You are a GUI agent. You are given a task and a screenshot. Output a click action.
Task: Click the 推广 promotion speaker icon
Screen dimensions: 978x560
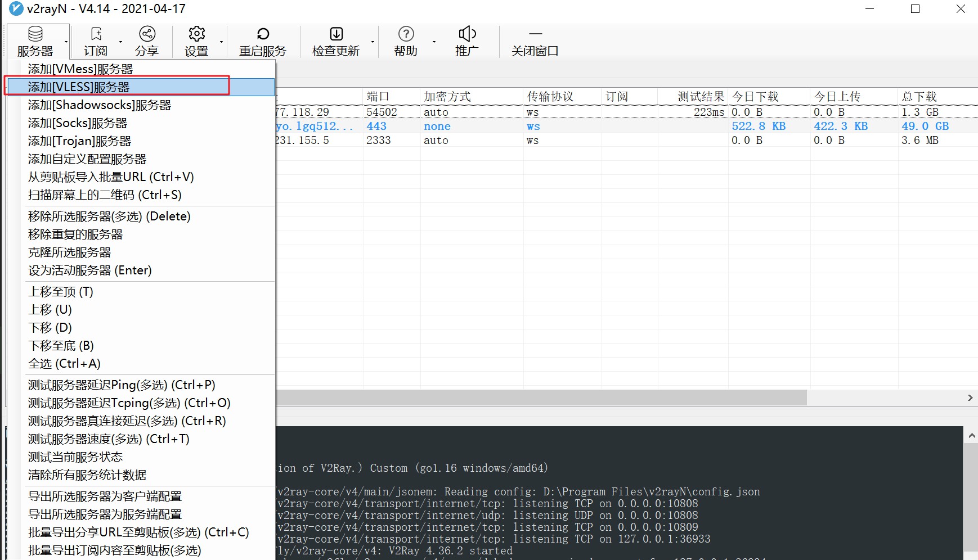[x=467, y=34]
